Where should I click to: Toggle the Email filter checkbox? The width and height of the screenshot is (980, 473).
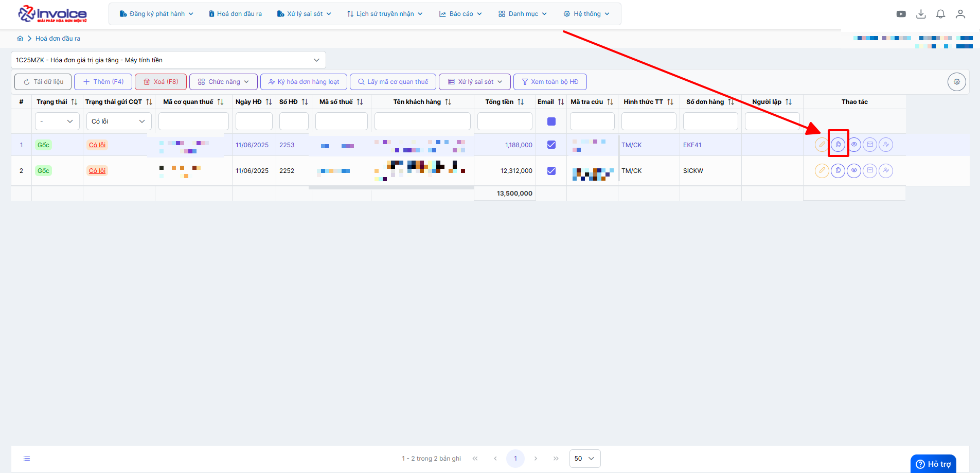click(551, 121)
